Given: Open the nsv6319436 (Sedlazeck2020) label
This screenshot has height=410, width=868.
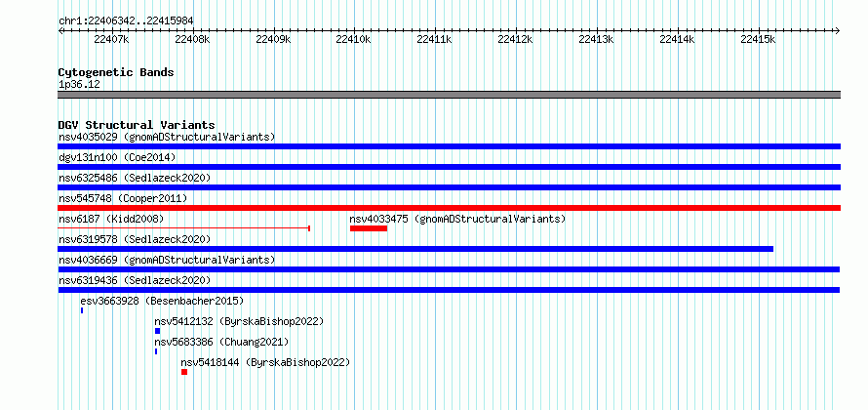Looking at the screenshot, I should tap(135, 280).
